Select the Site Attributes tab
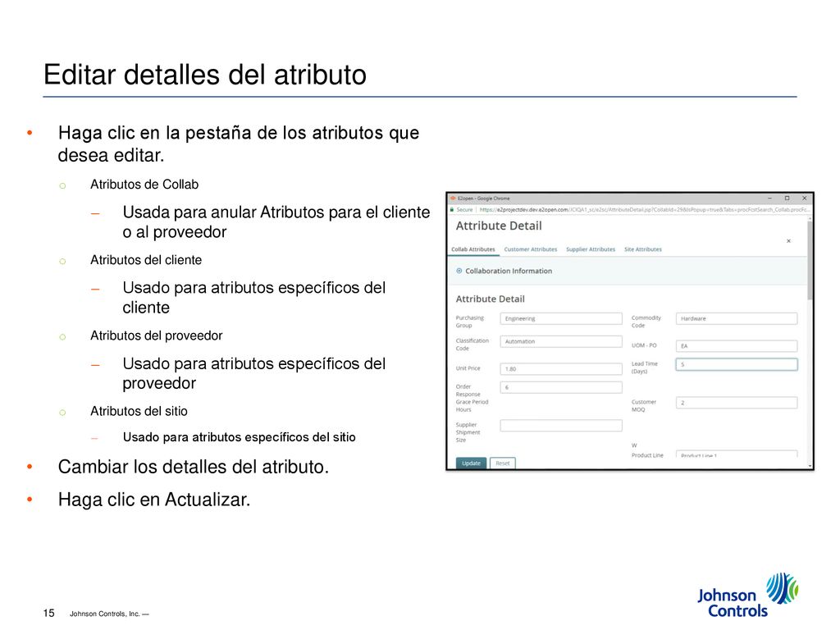The image size is (840, 630). [x=643, y=249]
